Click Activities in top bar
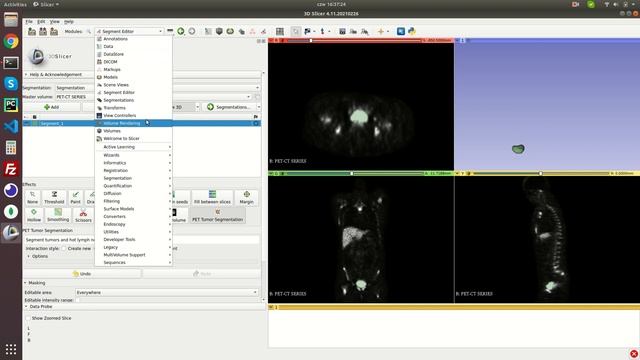Image resolution: width=640 pixels, height=360 pixels. pos(15,4)
